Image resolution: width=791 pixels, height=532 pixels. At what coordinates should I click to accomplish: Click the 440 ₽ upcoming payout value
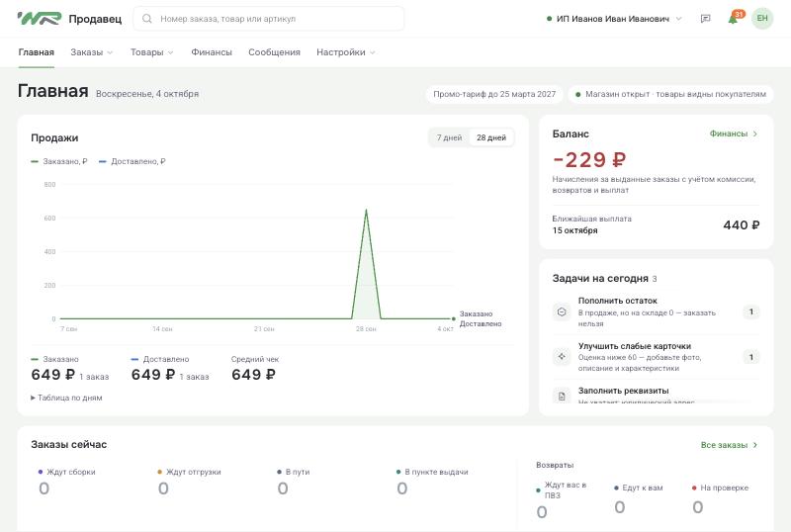click(x=741, y=225)
